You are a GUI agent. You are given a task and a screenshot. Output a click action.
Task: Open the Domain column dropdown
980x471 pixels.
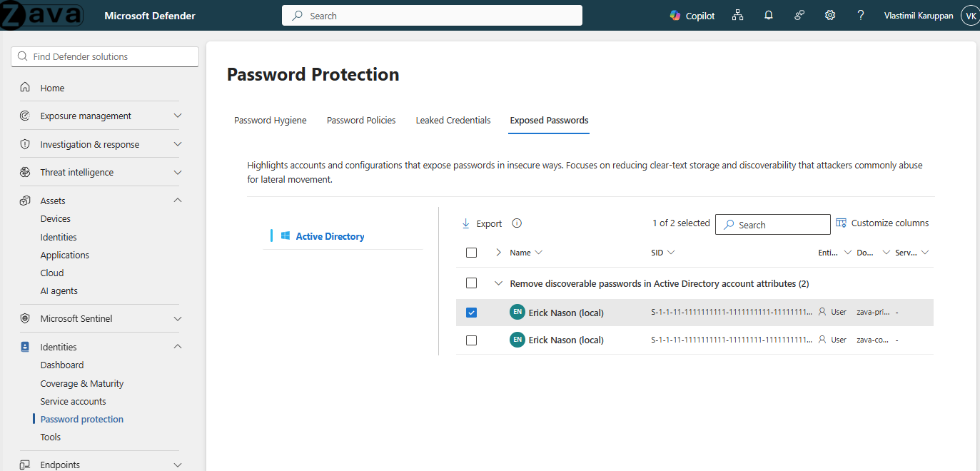pyautogui.click(x=886, y=253)
